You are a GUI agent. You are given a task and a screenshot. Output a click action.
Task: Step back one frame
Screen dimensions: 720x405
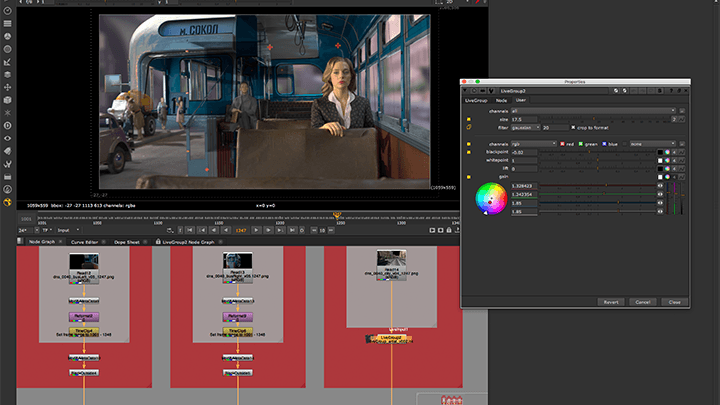[214, 230]
